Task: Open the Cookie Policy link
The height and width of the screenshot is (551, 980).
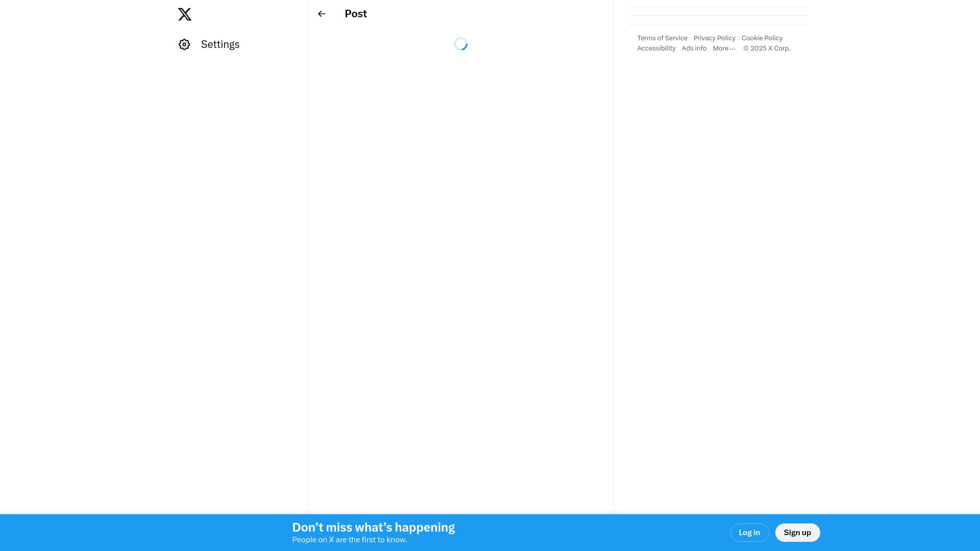Action: pyautogui.click(x=762, y=38)
